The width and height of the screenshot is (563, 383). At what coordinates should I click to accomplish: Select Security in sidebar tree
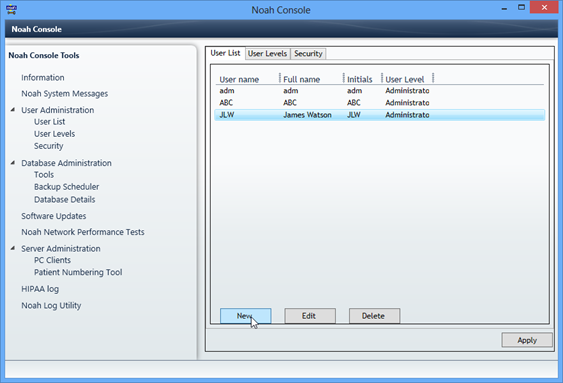(x=48, y=146)
